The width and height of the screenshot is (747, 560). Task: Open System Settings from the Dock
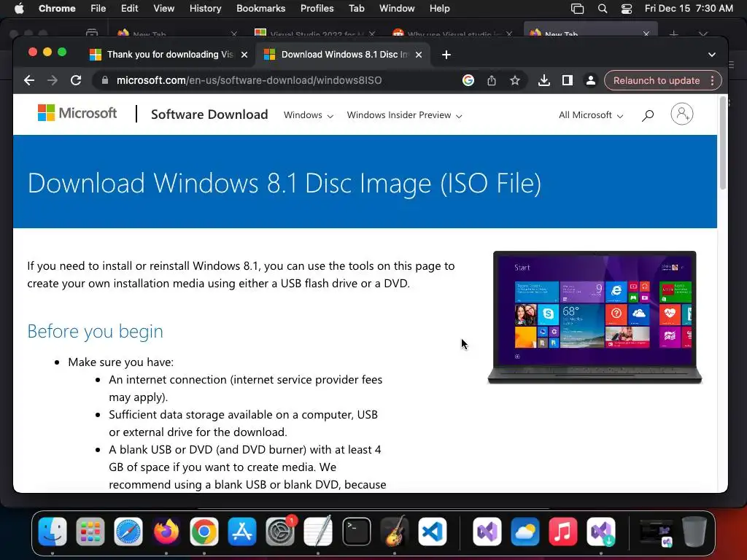coord(280,532)
